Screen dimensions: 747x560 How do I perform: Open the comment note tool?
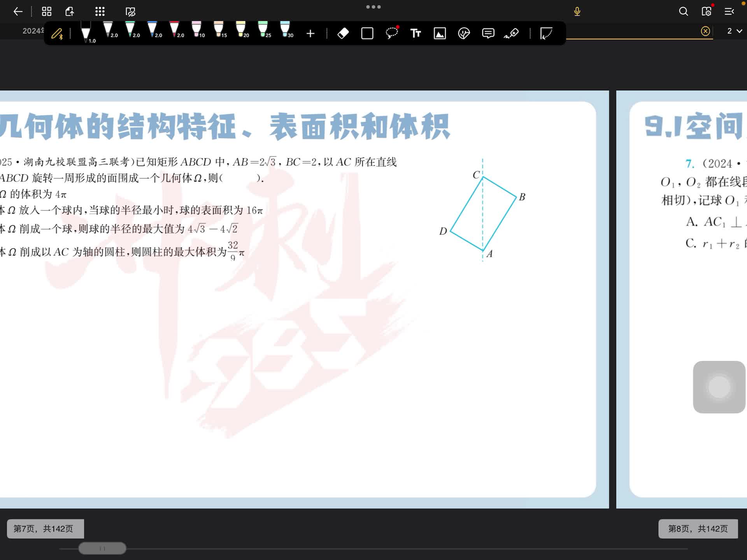[488, 33]
